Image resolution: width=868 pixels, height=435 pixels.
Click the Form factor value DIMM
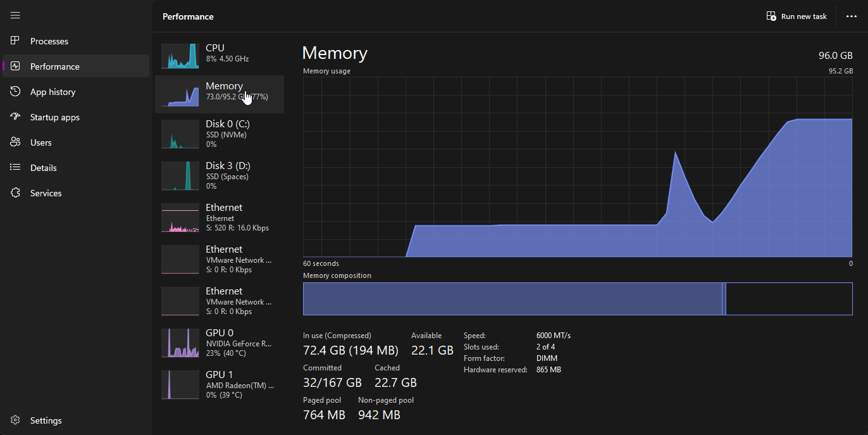547,358
